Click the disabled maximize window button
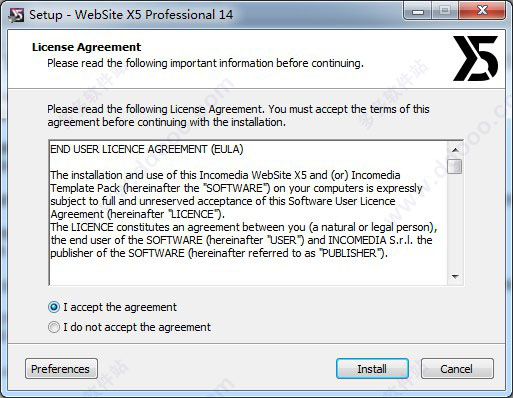This screenshot has height=398, width=513. 445,12
